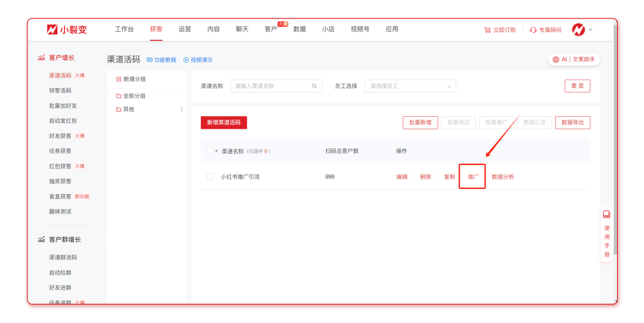
Task: Click the 请输入渠道名称 input field
Action: pos(271,86)
